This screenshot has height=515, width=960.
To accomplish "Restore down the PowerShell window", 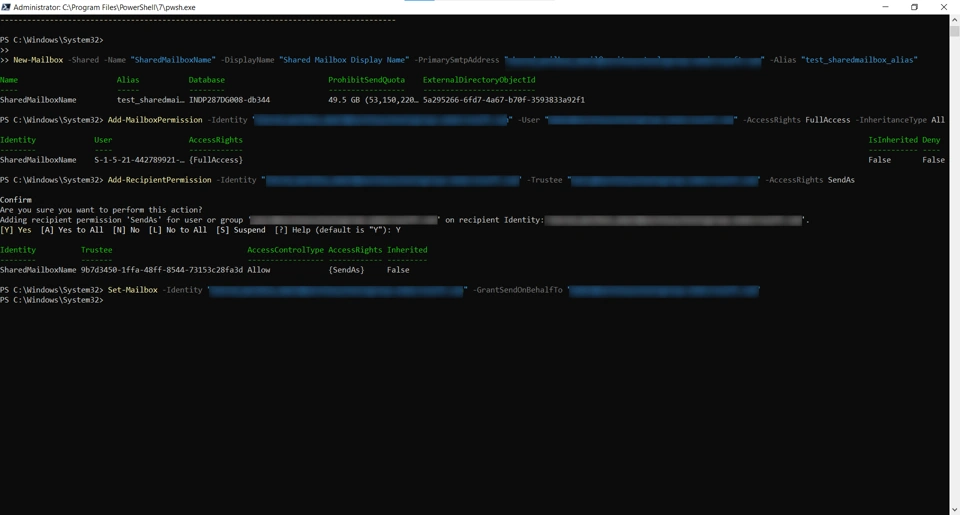I will point(914,7).
